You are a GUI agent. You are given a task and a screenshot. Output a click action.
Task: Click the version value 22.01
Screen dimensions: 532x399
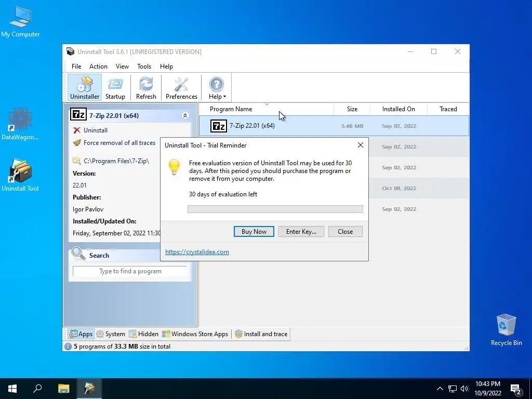click(79, 185)
